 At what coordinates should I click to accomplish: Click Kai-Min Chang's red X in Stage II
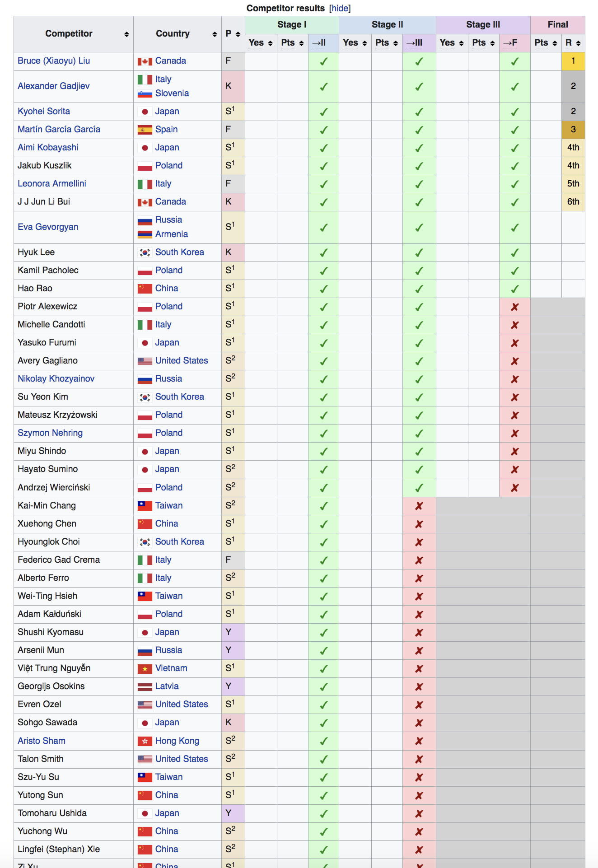pyautogui.click(x=419, y=506)
